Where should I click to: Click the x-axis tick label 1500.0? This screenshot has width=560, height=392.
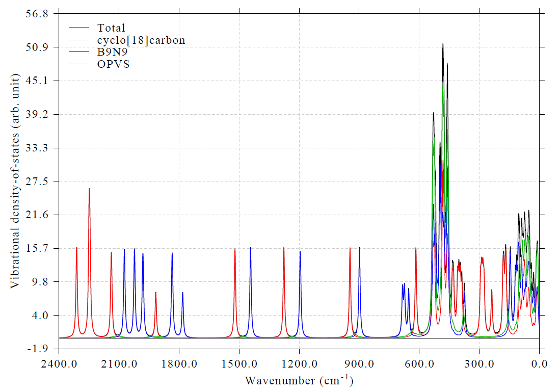(239, 364)
